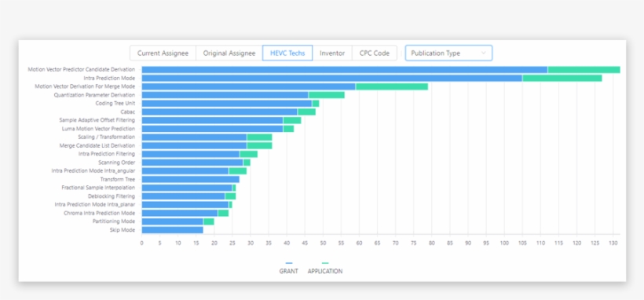Click the bar for Transform Tree
Viewport: 644px width, 300px height.
191,179
